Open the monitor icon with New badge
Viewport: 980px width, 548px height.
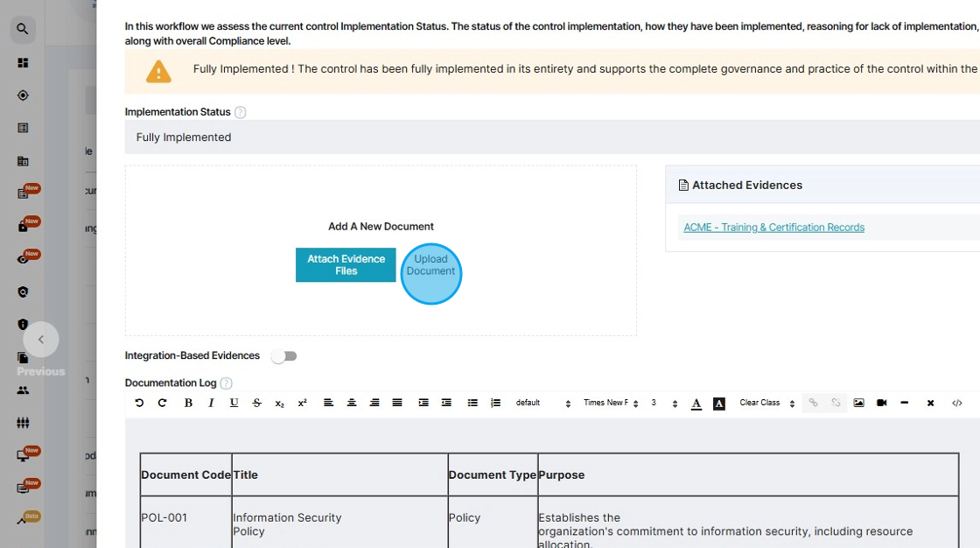pyautogui.click(x=23, y=456)
